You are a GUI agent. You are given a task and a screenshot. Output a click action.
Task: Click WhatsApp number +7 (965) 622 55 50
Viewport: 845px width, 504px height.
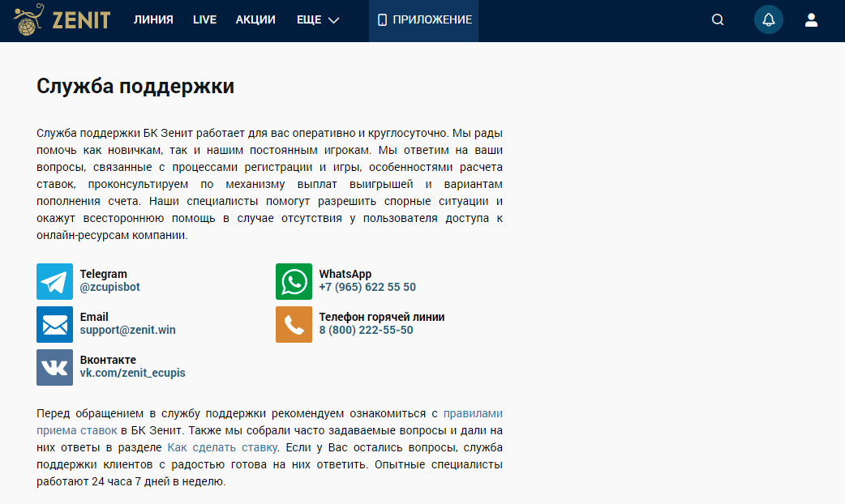[367, 287]
